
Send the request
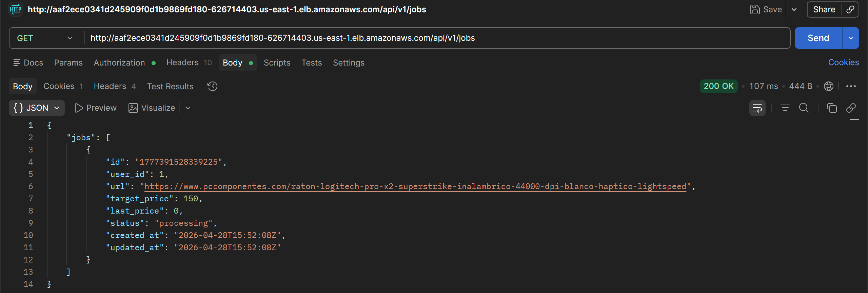click(x=818, y=38)
